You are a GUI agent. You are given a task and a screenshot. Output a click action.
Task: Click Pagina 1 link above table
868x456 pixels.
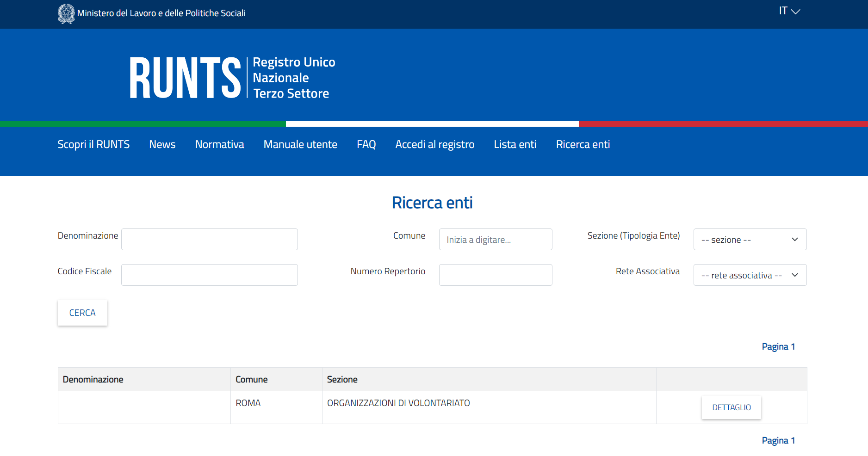(x=778, y=346)
